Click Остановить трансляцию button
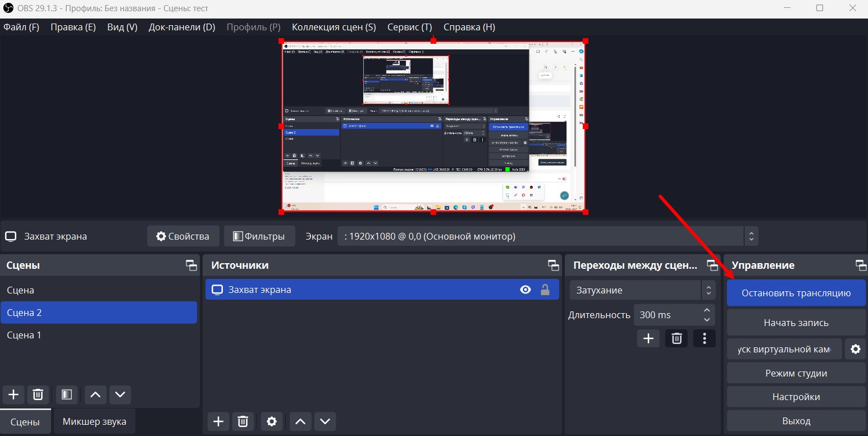This screenshot has width=868, height=436. pos(796,293)
